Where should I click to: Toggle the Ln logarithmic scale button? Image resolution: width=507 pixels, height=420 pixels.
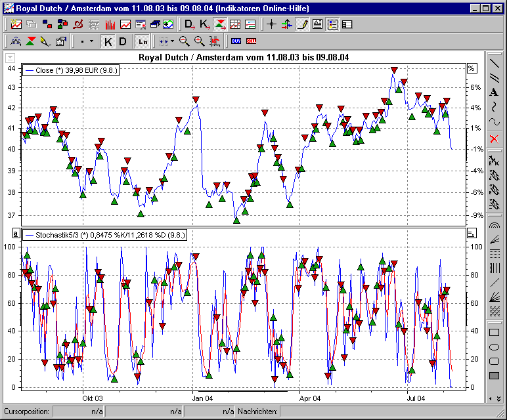click(x=143, y=41)
